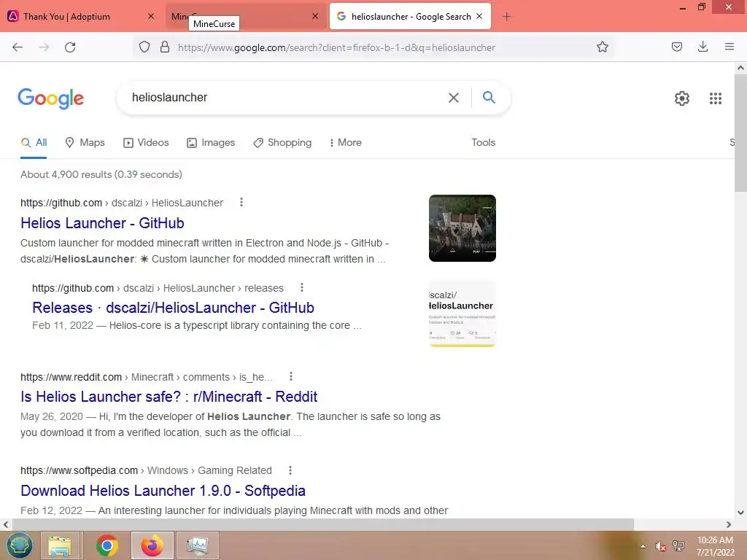Open the Google apps grid
Viewport: 747px width, 560px height.
coord(715,98)
